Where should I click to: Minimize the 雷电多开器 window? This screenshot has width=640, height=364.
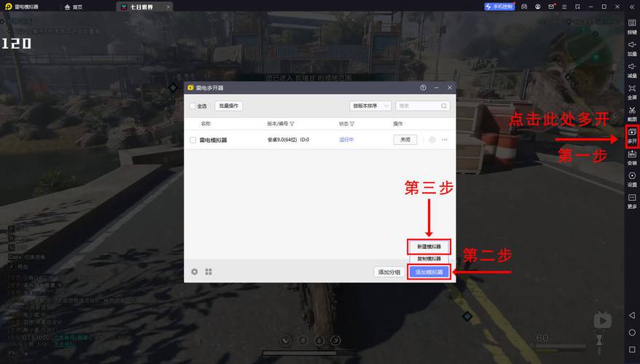pyautogui.click(x=437, y=87)
